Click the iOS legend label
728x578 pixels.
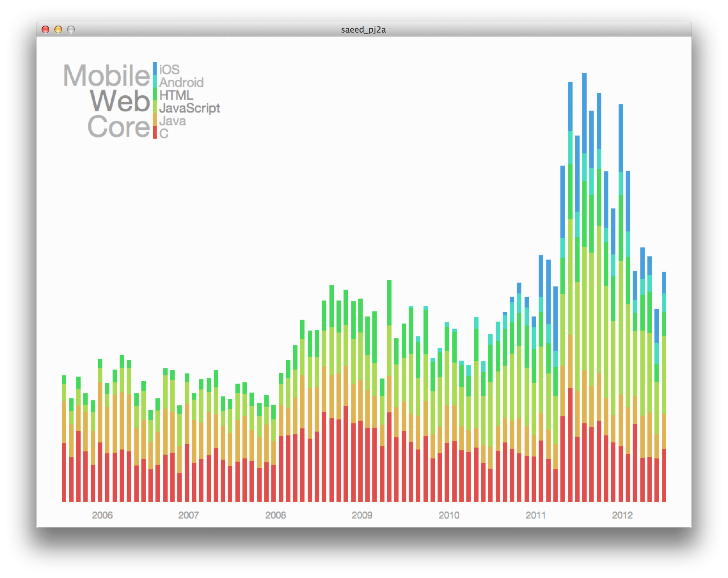(169, 69)
